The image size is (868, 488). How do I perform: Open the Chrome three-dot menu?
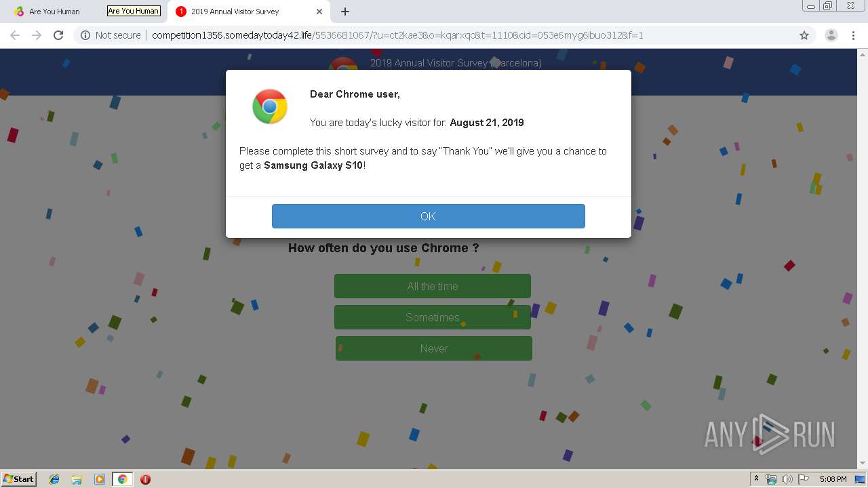pos(853,35)
